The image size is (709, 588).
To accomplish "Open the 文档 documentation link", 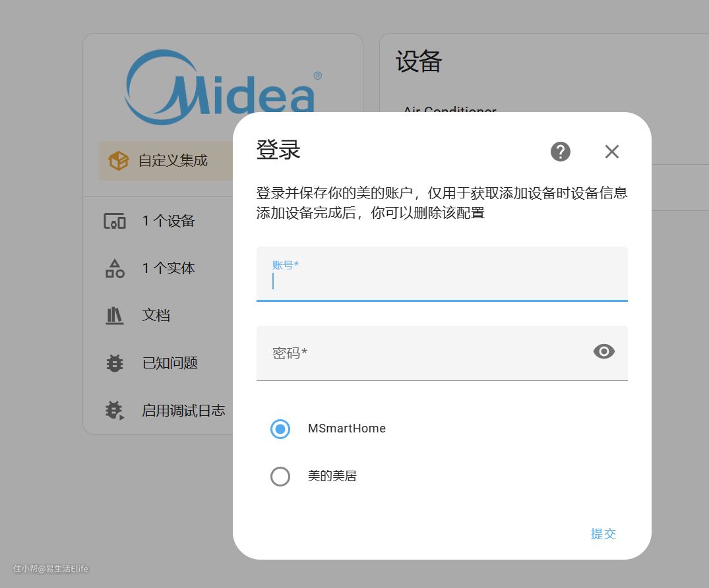I will point(156,316).
